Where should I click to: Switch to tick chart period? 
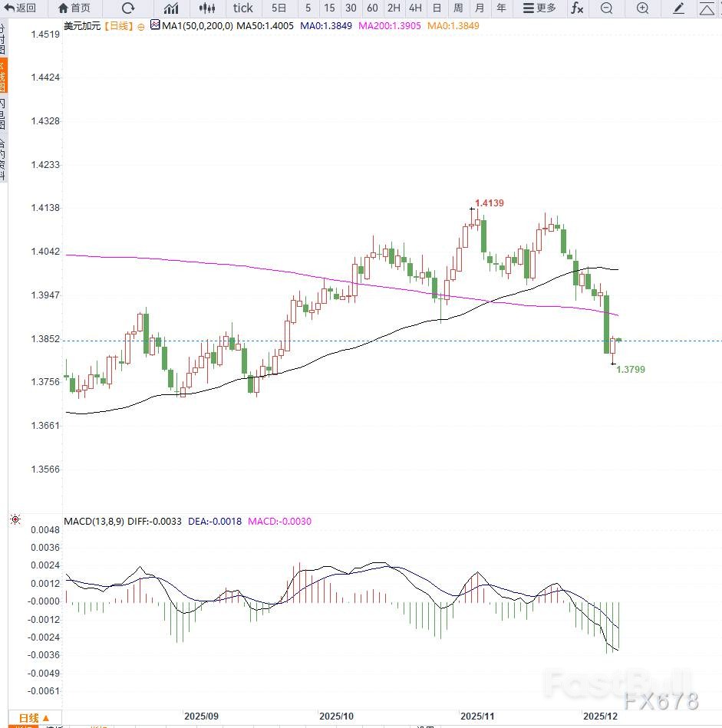pyautogui.click(x=243, y=8)
